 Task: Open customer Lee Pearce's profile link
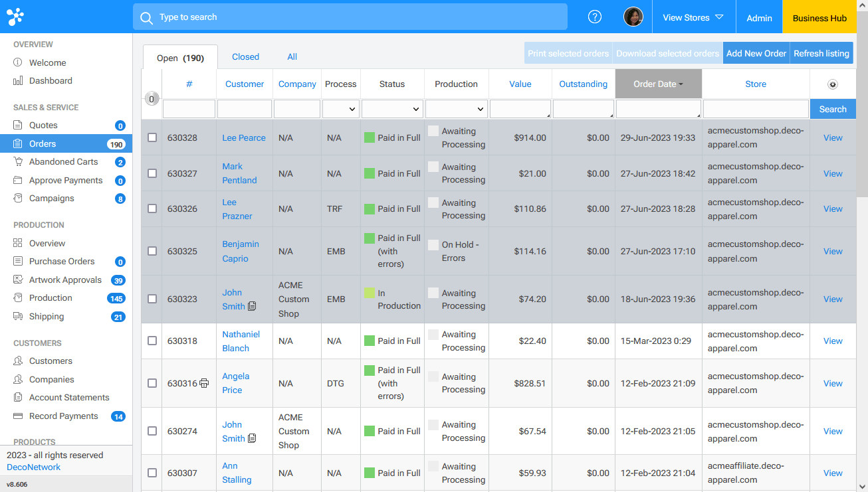[x=244, y=137]
